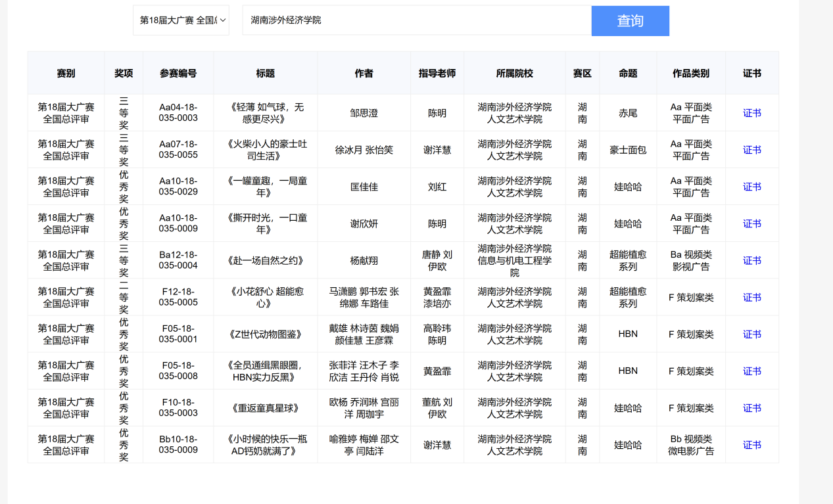Open 证书 link for F12-18-035-0005

coord(752,297)
